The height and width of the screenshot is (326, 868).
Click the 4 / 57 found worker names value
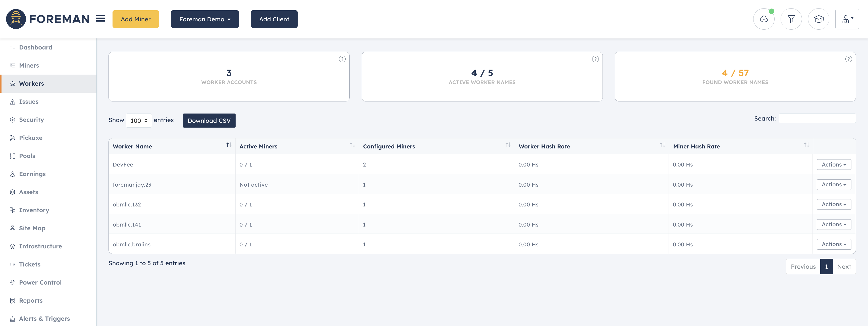coord(735,73)
